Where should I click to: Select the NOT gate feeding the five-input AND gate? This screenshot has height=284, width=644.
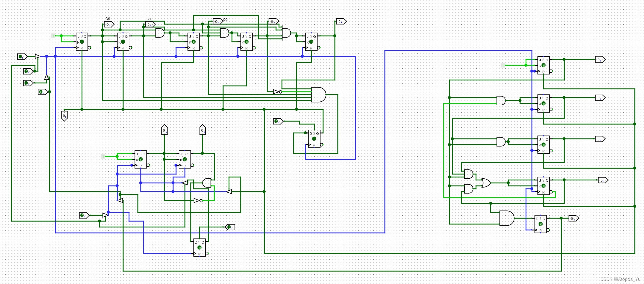tap(277, 92)
